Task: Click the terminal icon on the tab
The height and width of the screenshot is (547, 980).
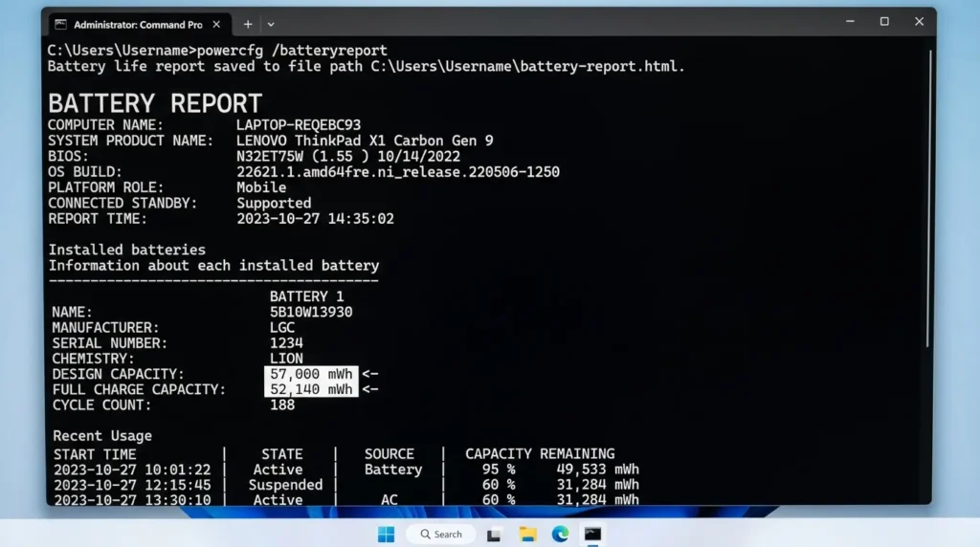Action: tap(60, 24)
